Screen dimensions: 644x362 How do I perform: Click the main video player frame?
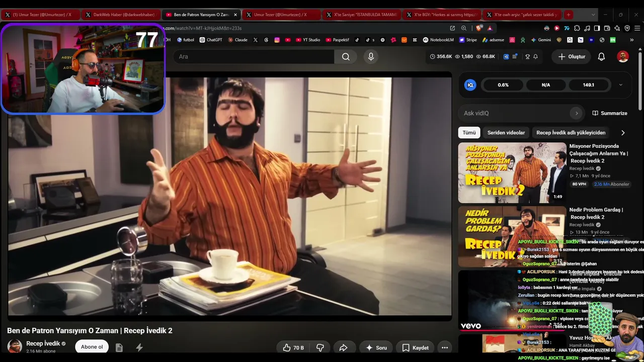pos(229,196)
